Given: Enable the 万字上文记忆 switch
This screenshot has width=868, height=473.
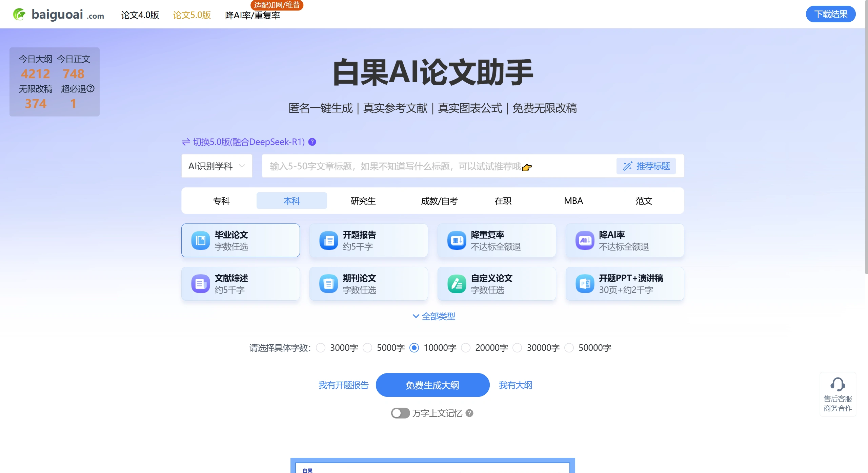Looking at the screenshot, I should (x=400, y=413).
